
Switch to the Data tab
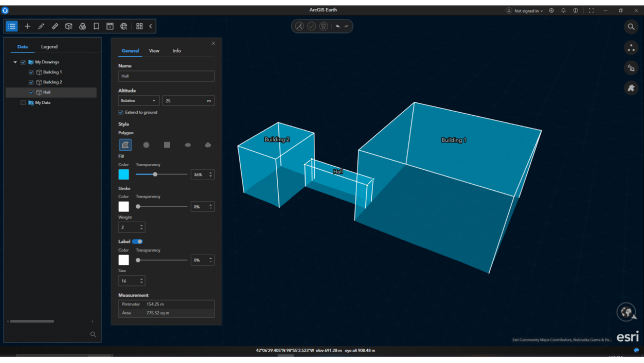[x=23, y=47]
